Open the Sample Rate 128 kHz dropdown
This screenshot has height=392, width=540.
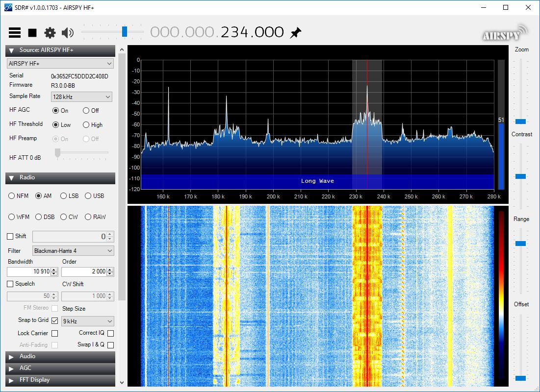[81, 97]
